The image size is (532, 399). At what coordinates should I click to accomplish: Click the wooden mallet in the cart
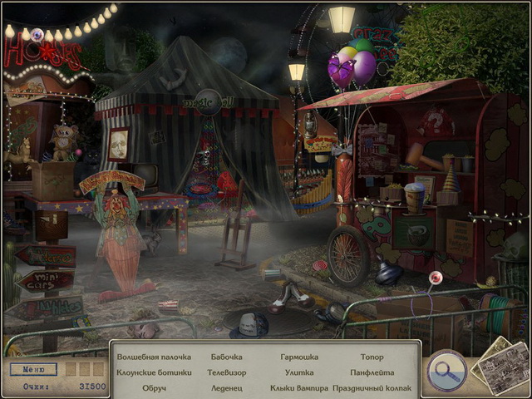[423, 156]
